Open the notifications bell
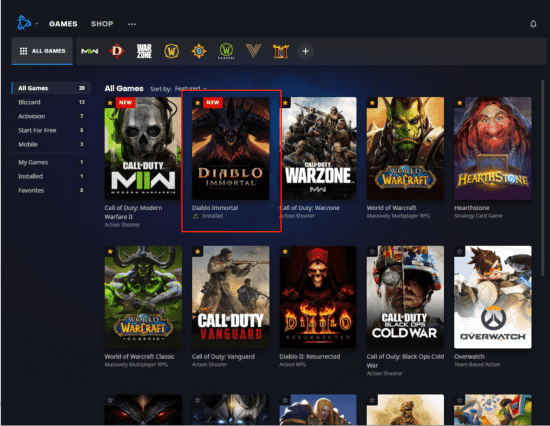550x426 pixels. pyautogui.click(x=533, y=24)
